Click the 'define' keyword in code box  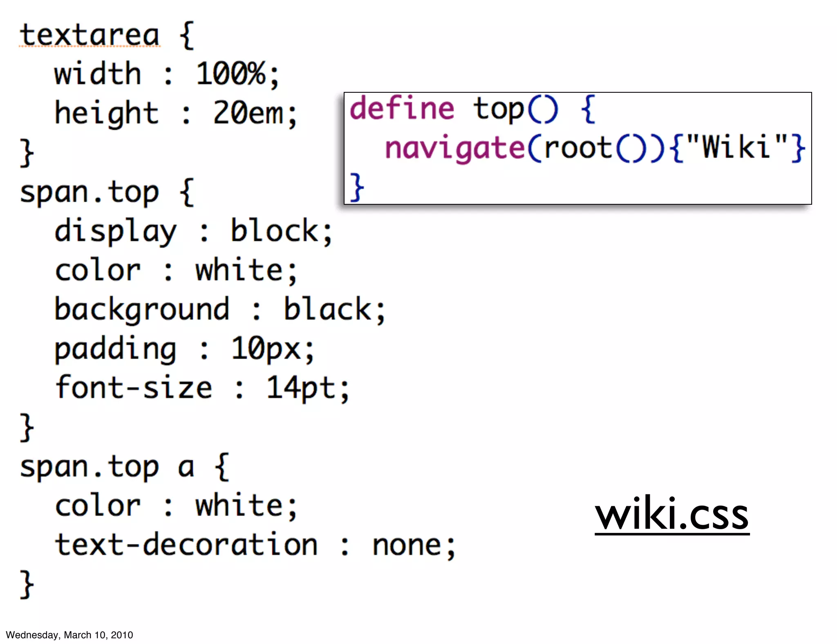coord(401,109)
